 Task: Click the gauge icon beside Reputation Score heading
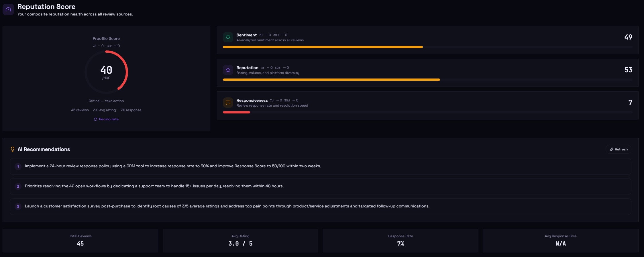click(x=8, y=9)
